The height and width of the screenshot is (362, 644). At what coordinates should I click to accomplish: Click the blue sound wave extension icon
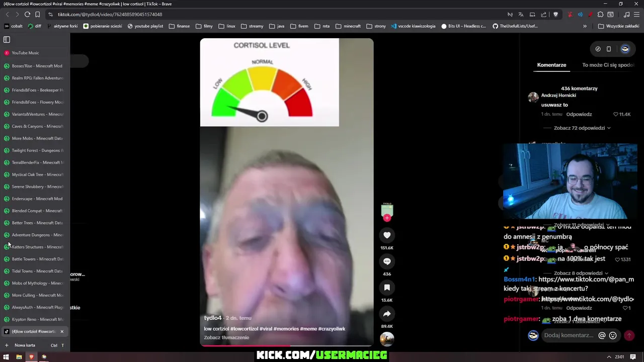pyautogui.click(x=580, y=15)
